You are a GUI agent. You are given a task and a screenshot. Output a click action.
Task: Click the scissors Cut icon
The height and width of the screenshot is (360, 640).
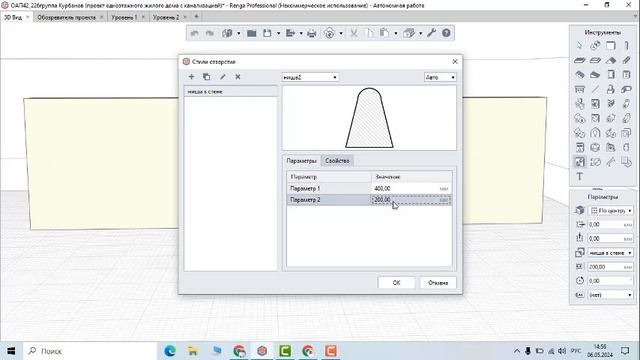[354, 33]
